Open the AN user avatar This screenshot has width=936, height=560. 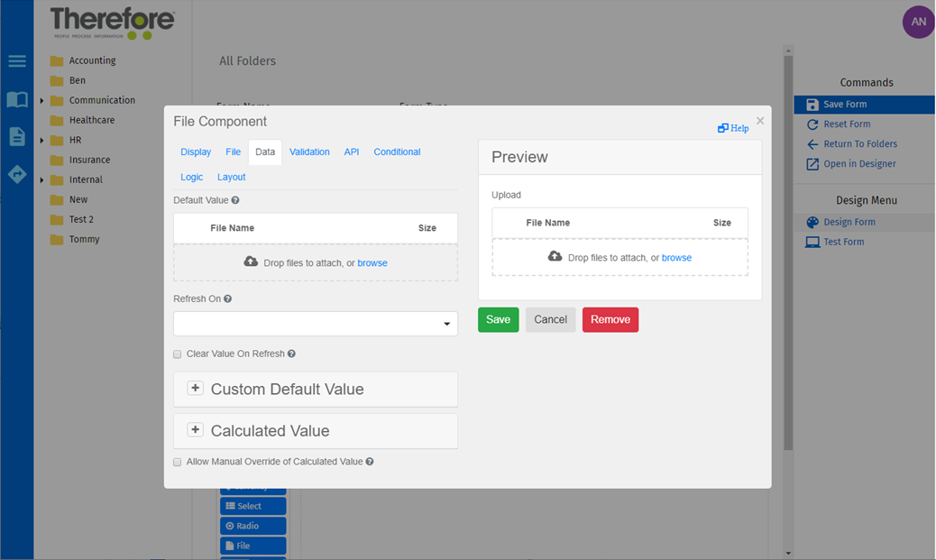(918, 22)
